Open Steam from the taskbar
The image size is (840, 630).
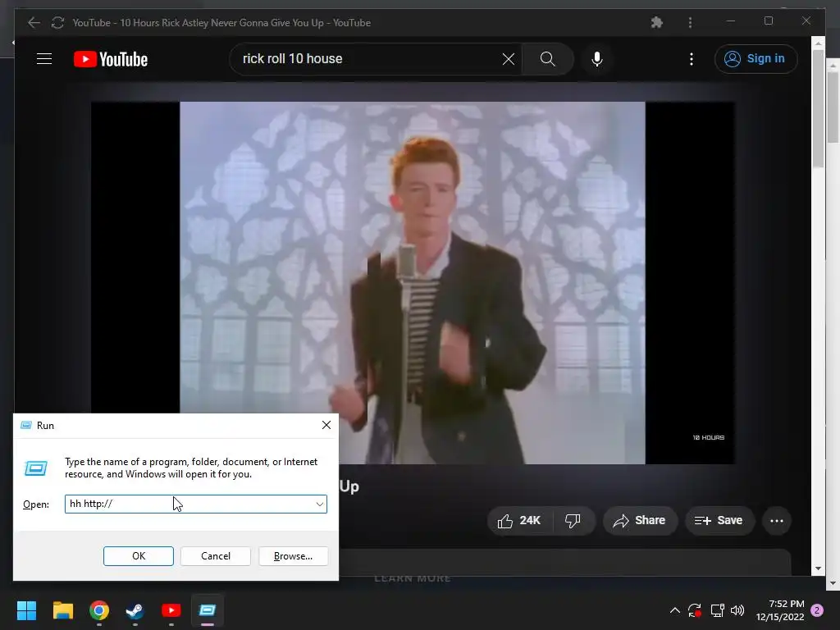(135, 610)
